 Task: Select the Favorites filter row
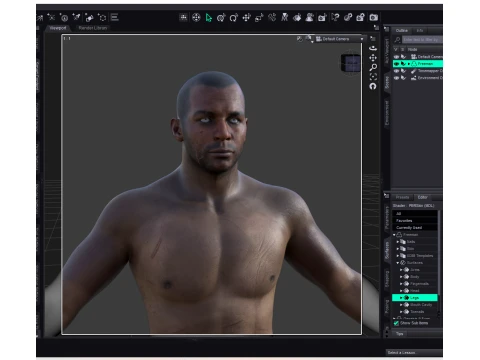point(415,221)
